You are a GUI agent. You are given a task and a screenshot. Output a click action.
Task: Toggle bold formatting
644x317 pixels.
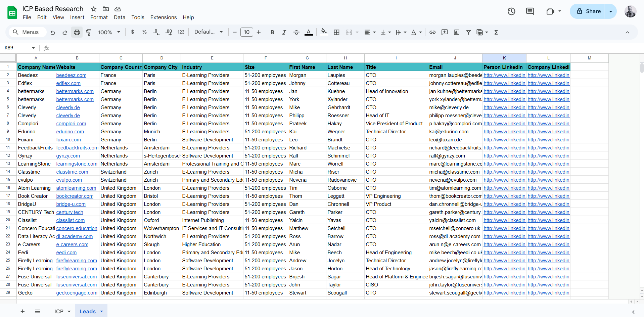click(x=272, y=32)
